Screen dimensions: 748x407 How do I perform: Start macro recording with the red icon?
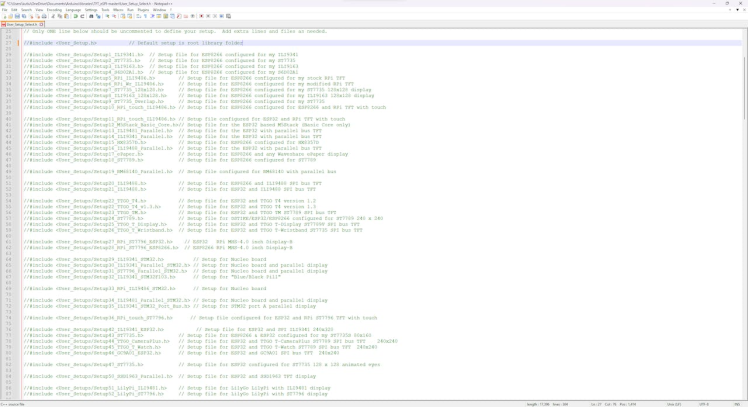(x=201, y=16)
